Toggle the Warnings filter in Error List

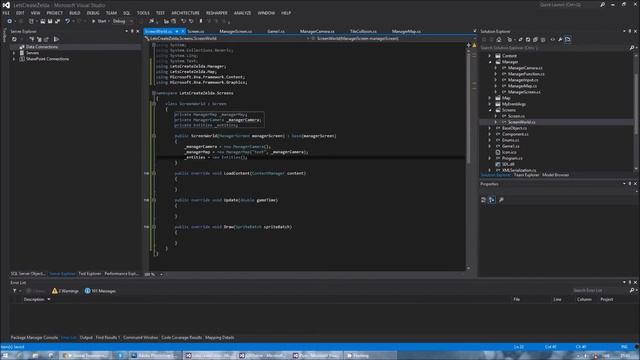pyautogui.click(x=65, y=291)
